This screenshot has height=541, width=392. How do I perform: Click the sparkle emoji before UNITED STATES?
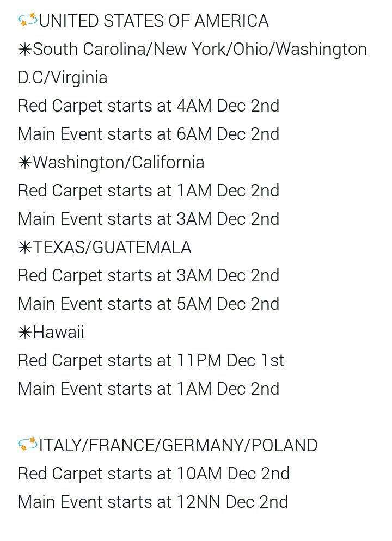coord(28,20)
